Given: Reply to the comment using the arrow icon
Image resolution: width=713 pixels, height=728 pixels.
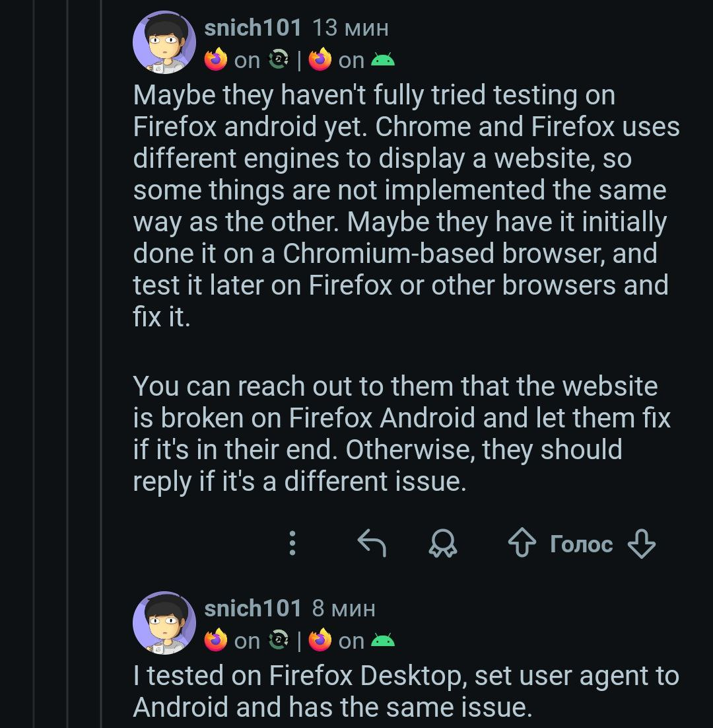Looking at the screenshot, I should point(371,544).
